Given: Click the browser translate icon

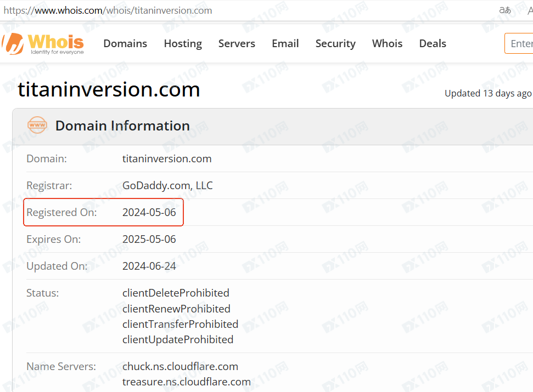Looking at the screenshot, I should (505, 10).
